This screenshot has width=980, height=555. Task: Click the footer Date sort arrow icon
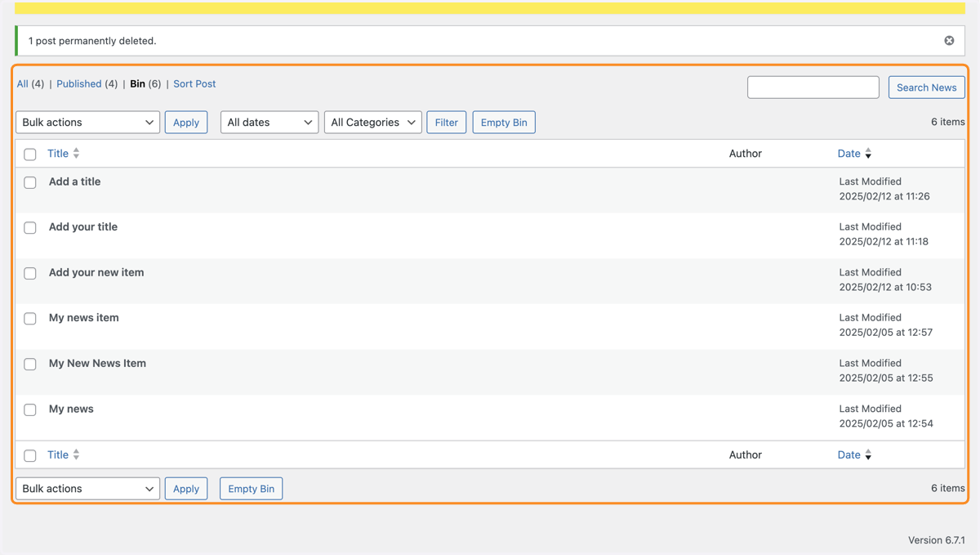click(868, 454)
